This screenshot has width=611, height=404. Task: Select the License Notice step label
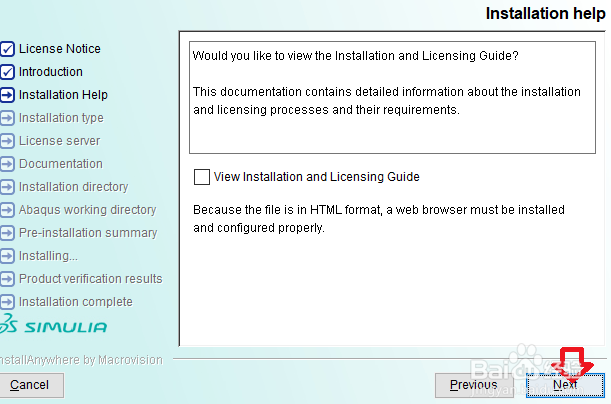59,49
